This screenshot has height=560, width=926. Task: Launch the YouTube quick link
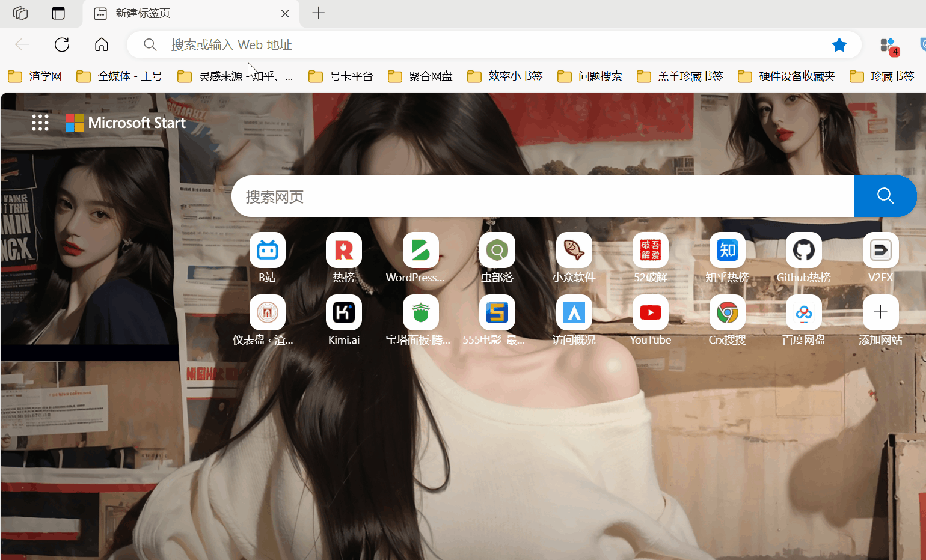[x=651, y=313]
